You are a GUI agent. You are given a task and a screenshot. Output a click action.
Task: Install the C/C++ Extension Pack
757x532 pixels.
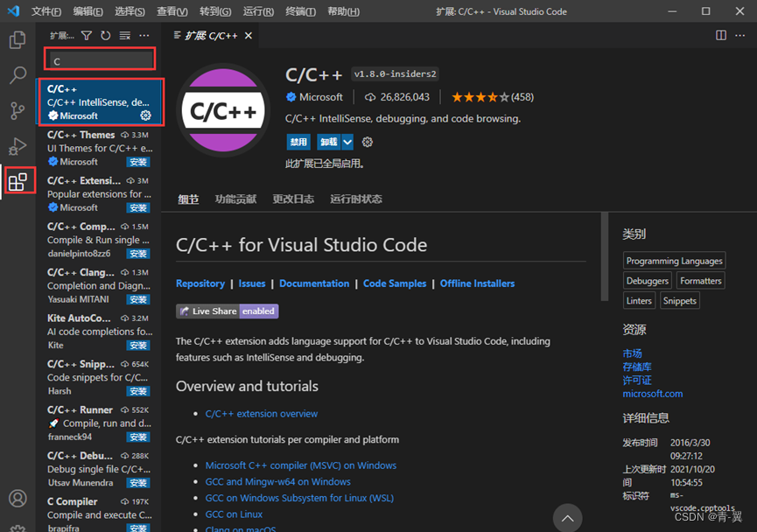click(138, 207)
